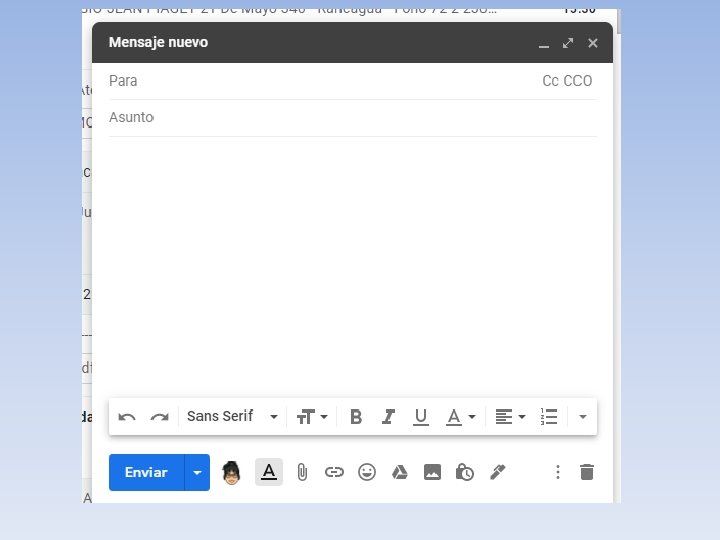Open the text size dropdown

point(312,417)
